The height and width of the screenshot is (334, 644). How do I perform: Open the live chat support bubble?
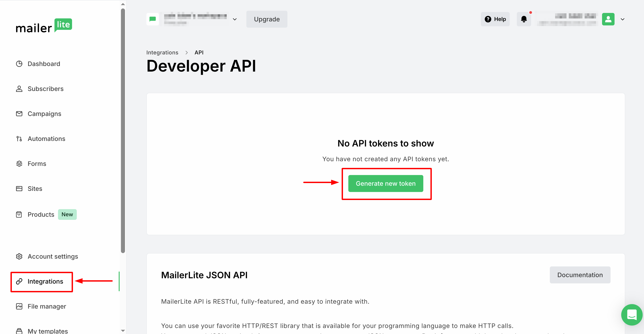632,315
